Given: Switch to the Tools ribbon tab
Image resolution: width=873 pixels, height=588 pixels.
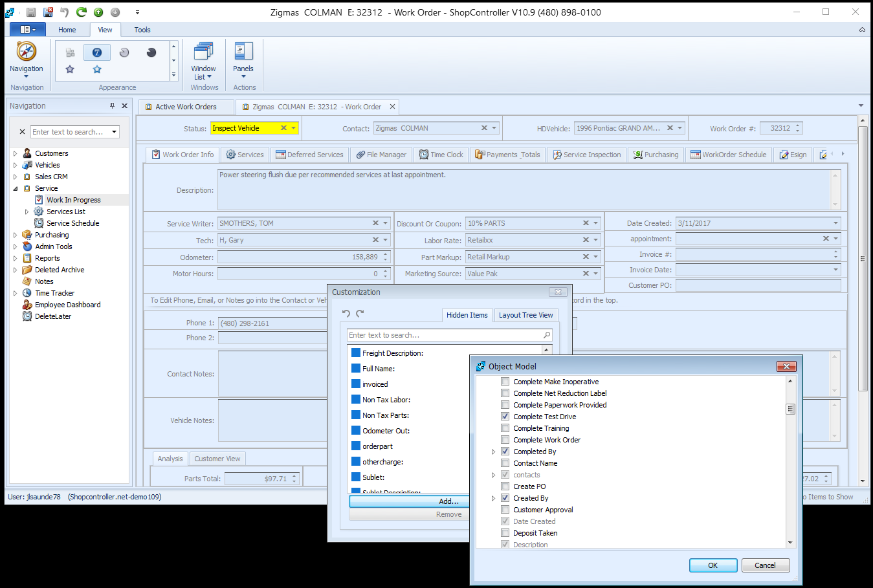Looking at the screenshot, I should [x=142, y=30].
